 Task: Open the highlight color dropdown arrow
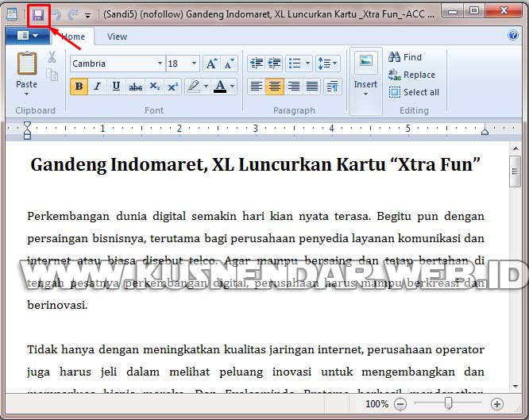click(x=207, y=87)
